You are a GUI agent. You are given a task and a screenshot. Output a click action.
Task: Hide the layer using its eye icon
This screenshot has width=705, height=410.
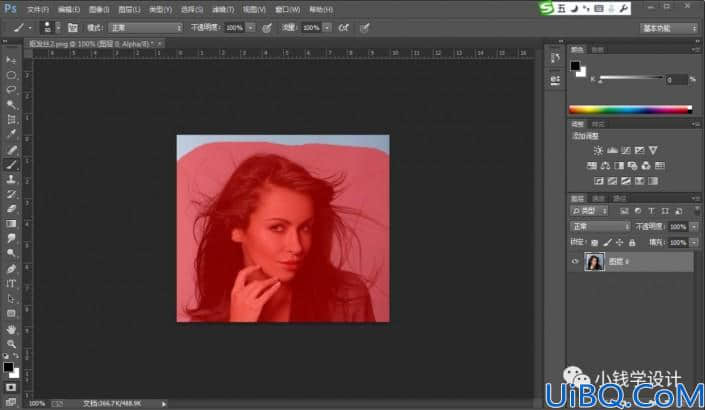tap(575, 262)
